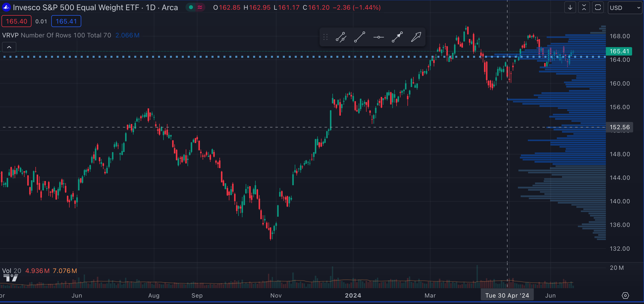Image resolution: width=644 pixels, height=304 pixels.
Task: Click the red 165.40 sell price button
Action: coord(17,21)
